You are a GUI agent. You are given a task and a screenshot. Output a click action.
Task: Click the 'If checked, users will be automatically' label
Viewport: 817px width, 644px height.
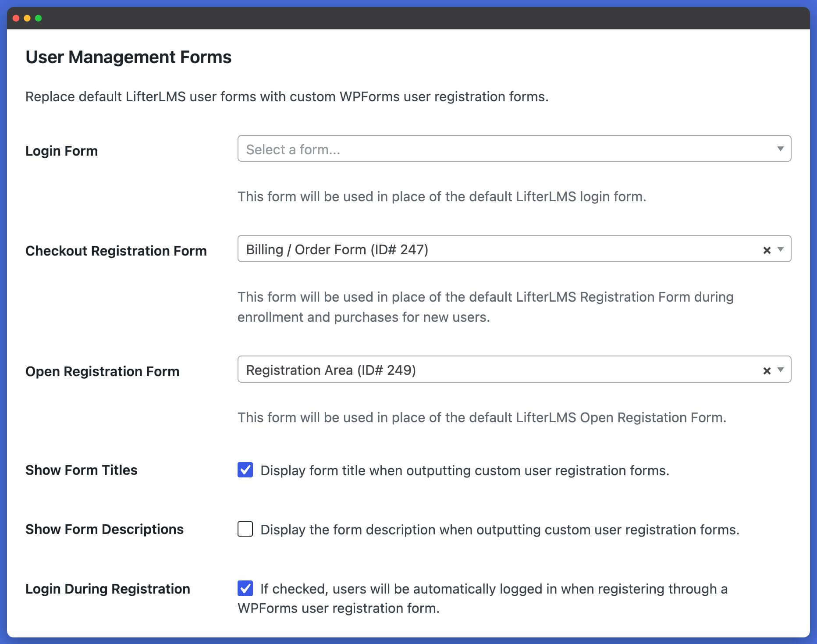(x=483, y=598)
